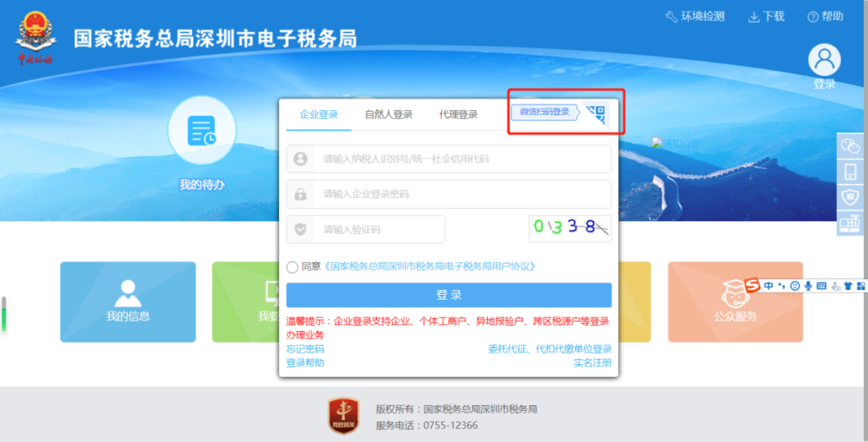The width and height of the screenshot is (868, 442).
Task: Open soft keyboard in IME bar
Action: point(821,285)
